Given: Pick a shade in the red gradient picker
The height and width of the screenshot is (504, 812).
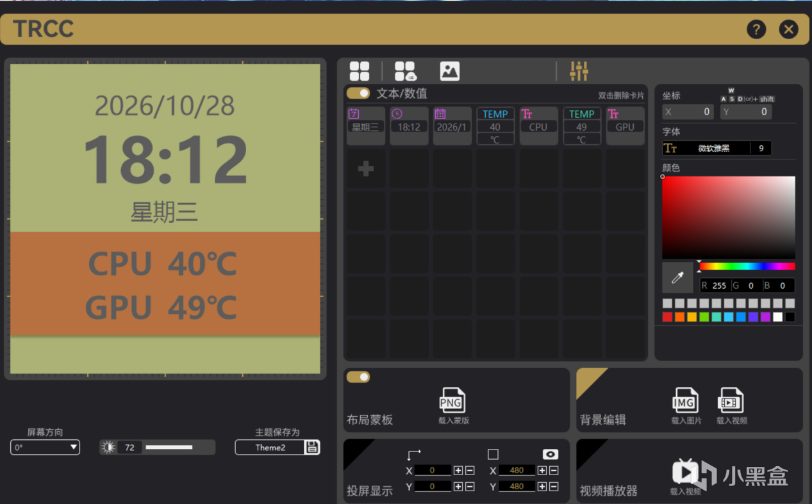Looking at the screenshot, I should click(729, 217).
